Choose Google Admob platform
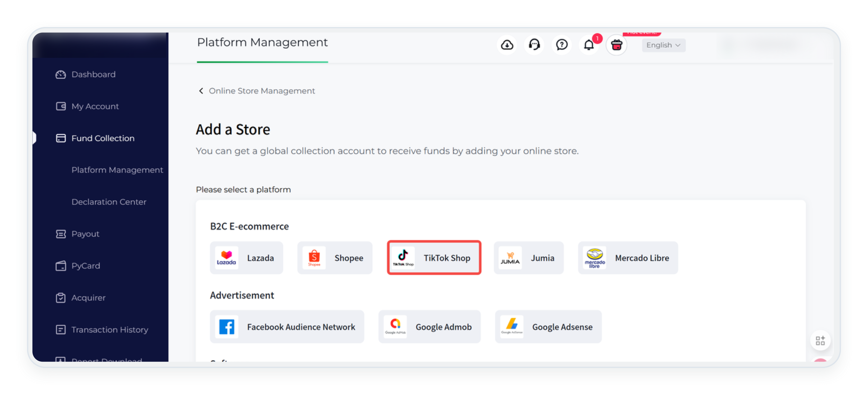This screenshot has height=395, width=868. [x=429, y=327]
